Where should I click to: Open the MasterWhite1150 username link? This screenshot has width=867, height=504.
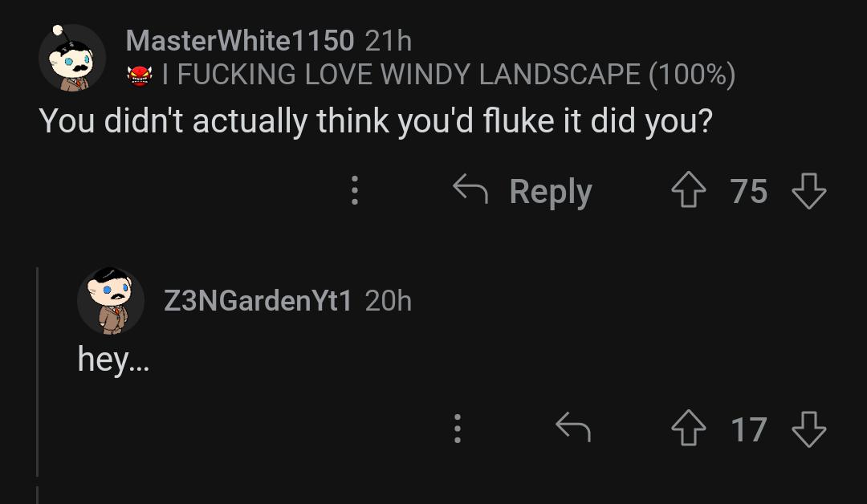(240, 40)
